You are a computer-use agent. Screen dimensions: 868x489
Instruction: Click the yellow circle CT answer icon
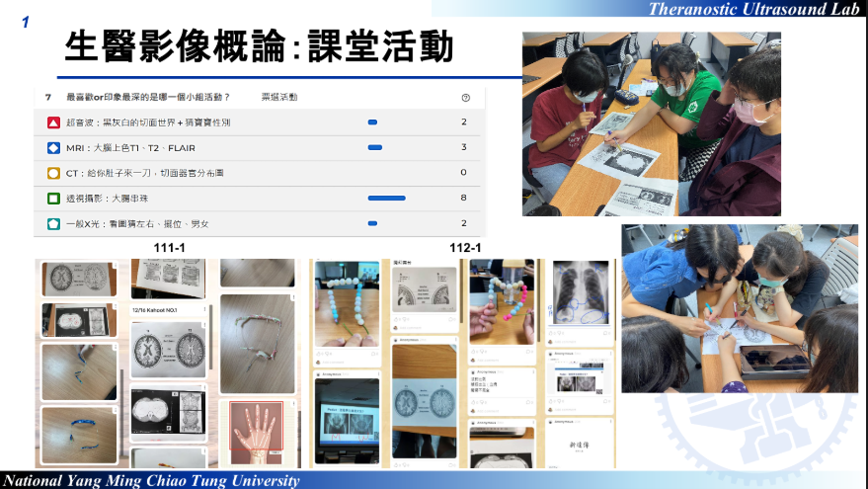click(x=53, y=173)
